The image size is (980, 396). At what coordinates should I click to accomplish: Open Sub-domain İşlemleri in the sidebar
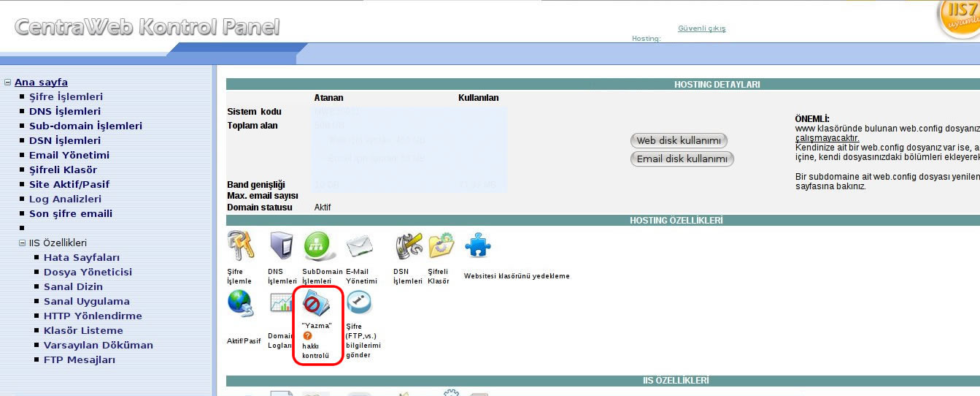pos(85,126)
